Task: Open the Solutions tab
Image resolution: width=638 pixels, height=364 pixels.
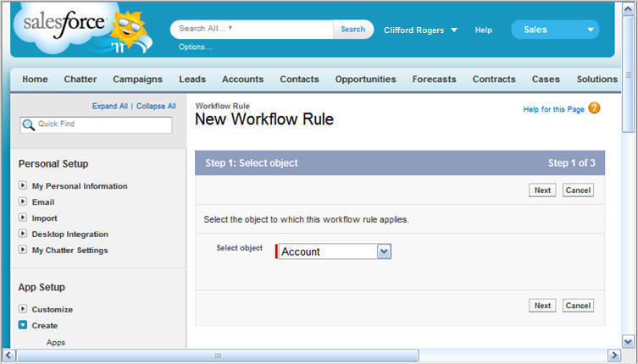Action: pos(596,80)
